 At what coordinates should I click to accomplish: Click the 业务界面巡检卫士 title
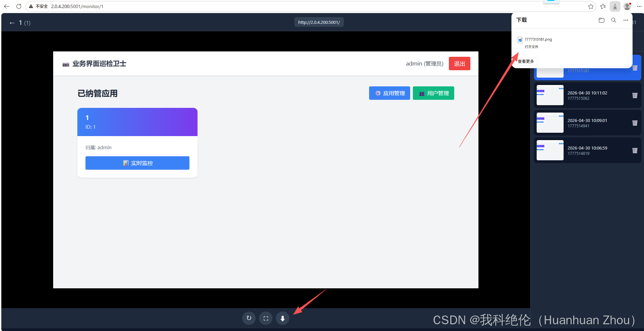point(99,64)
